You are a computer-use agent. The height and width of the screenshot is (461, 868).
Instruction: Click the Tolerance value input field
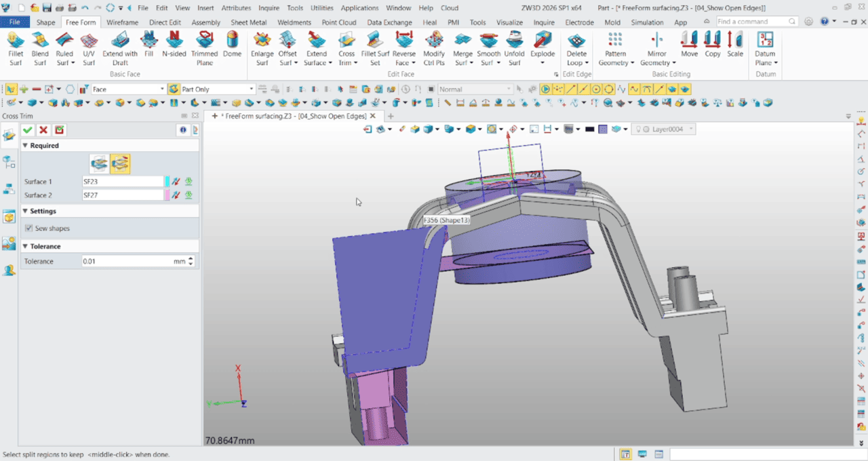(125, 261)
